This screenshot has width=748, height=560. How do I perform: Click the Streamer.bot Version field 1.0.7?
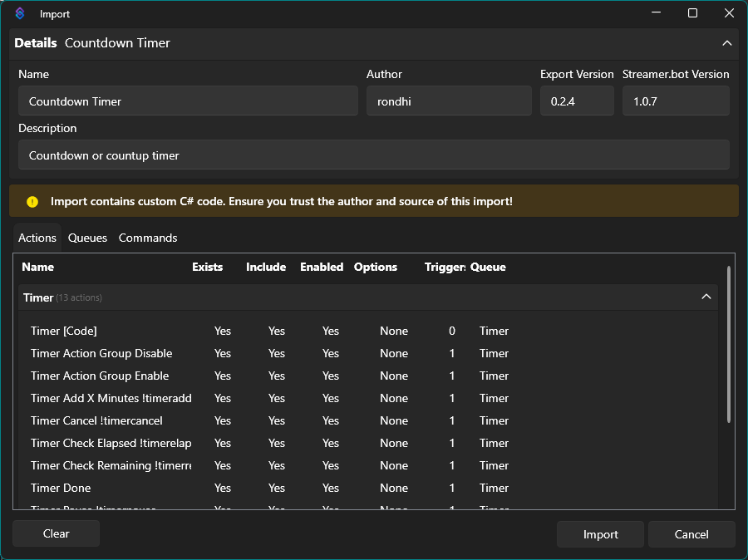click(x=676, y=101)
